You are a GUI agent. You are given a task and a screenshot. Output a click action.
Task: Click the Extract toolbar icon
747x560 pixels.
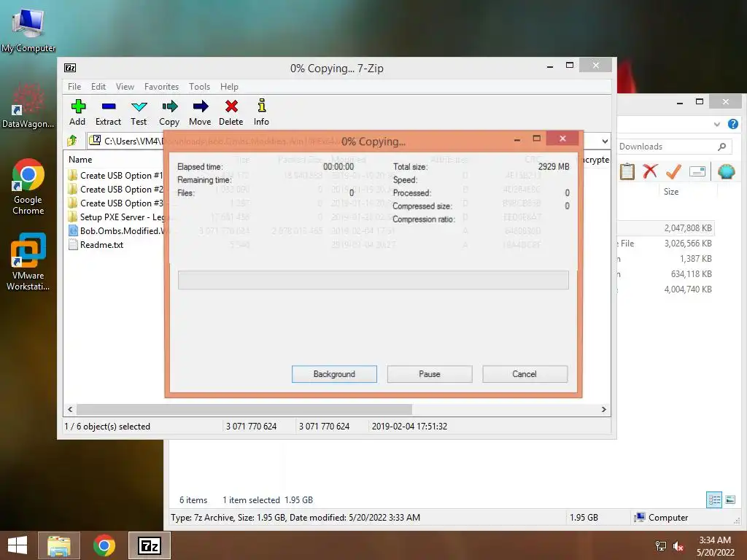[x=108, y=112]
